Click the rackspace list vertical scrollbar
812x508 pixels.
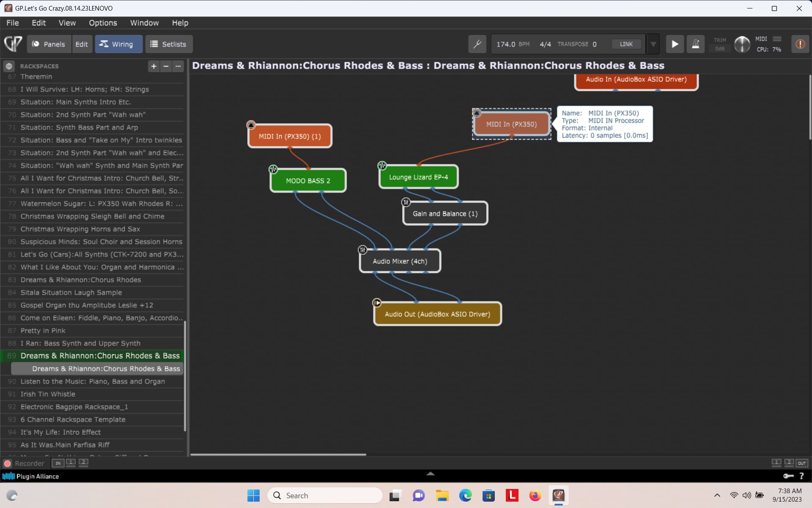click(185, 376)
